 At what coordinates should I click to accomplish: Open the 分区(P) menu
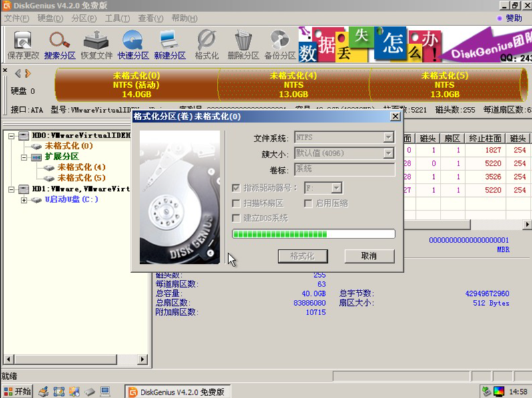(83, 18)
